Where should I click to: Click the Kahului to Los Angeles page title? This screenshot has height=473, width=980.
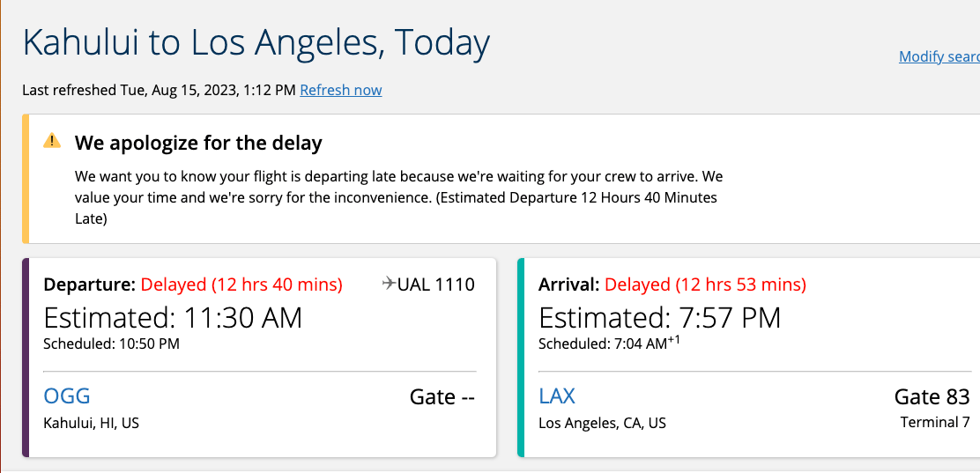coord(256,43)
